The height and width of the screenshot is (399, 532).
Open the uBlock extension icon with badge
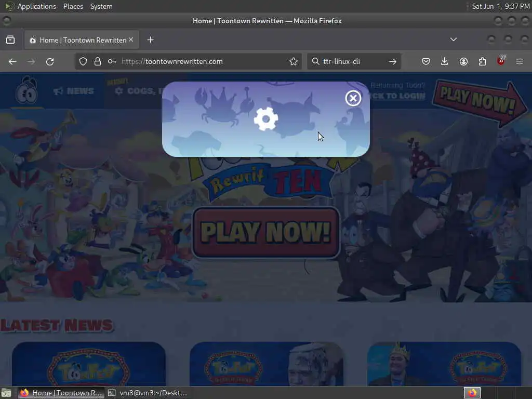coord(501,61)
